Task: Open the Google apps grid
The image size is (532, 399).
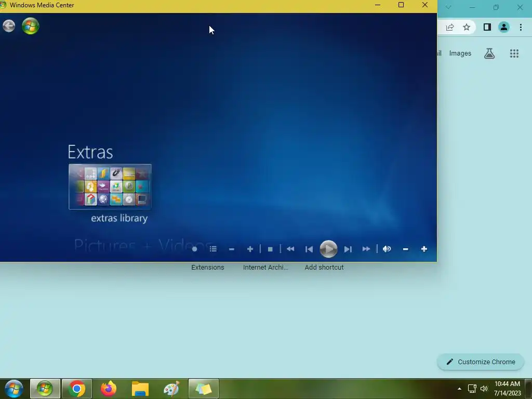Action: pos(514,54)
